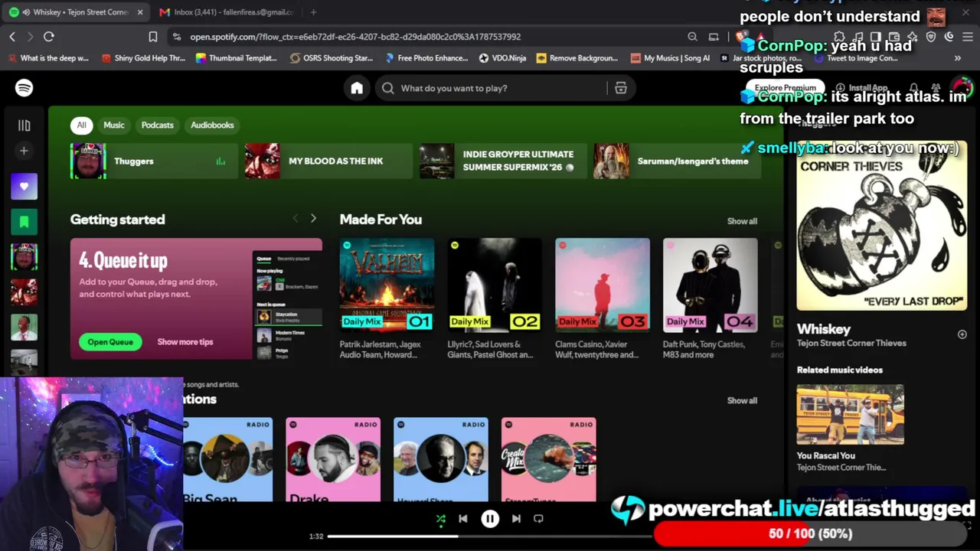This screenshot has width=980, height=551.
Task: Open 'Thumbnail Templat...' bookmark
Action: pyautogui.click(x=237, y=58)
